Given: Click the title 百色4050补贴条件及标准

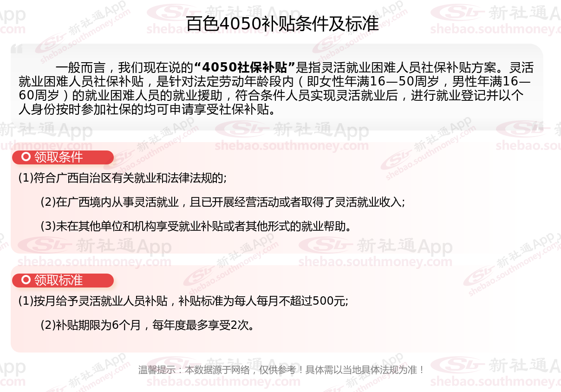Looking at the screenshot, I should 282,24.
